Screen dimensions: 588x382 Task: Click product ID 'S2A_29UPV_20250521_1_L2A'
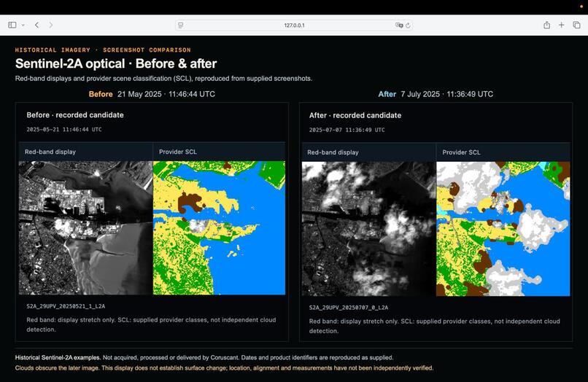[66, 306]
